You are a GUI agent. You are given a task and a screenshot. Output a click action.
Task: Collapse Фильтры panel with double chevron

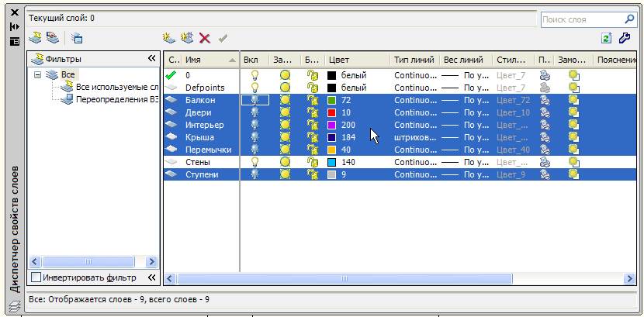click(151, 59)
